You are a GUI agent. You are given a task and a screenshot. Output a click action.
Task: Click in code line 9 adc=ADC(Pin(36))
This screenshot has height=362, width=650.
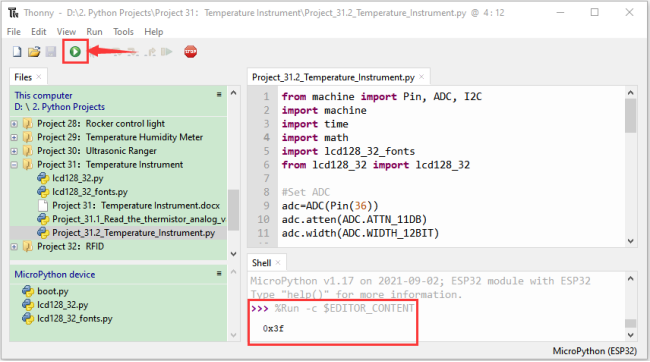330,206
